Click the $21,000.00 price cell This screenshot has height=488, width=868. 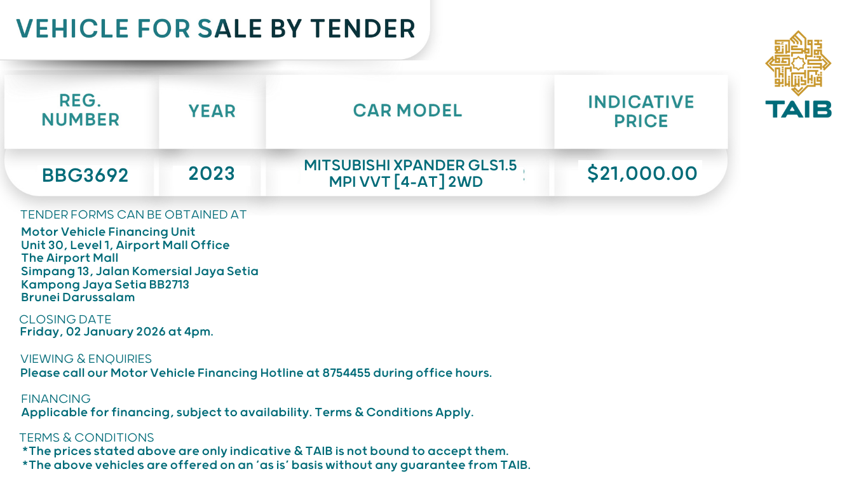[x=642, y=173]
